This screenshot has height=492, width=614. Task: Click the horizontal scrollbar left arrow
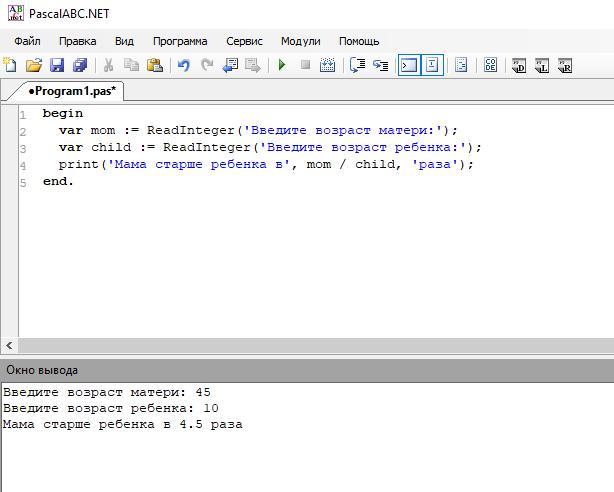tap(9, 346)
